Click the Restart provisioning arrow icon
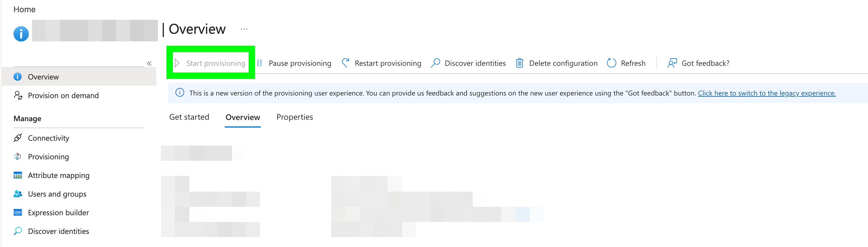Viewport: 868px width, 247px height. 345,63
